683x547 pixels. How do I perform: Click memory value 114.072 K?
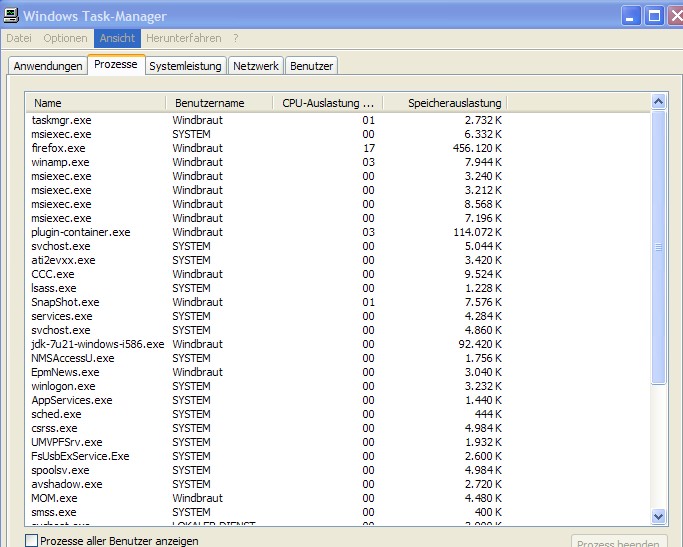point(477,232)
